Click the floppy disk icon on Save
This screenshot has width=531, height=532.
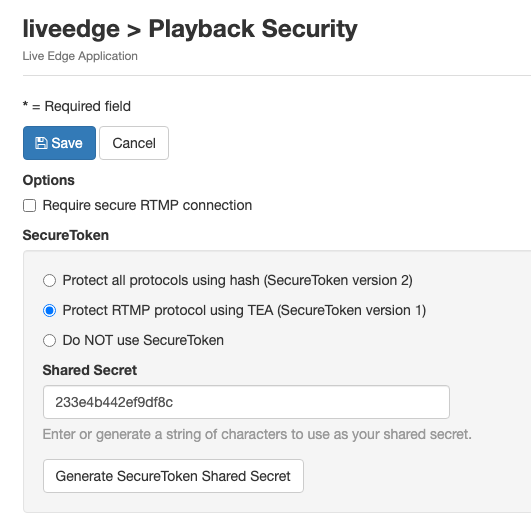tap(41, 143)
